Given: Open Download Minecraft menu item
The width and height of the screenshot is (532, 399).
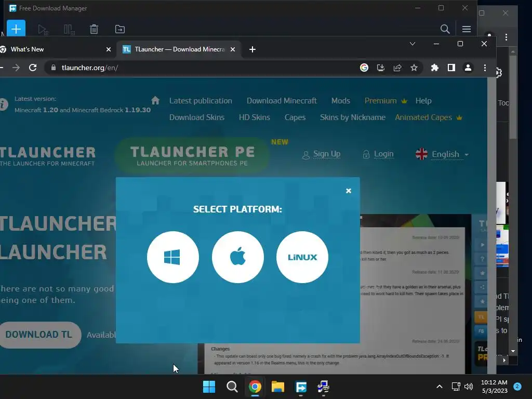Looking at the screenshot, I should [x=282, y=101].
